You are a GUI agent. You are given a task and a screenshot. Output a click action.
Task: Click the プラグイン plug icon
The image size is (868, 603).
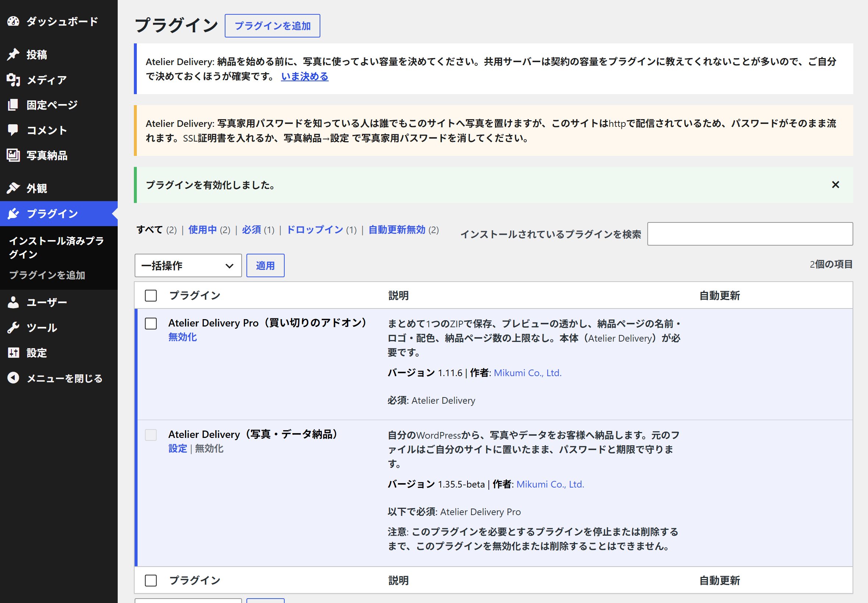point(13,214)
